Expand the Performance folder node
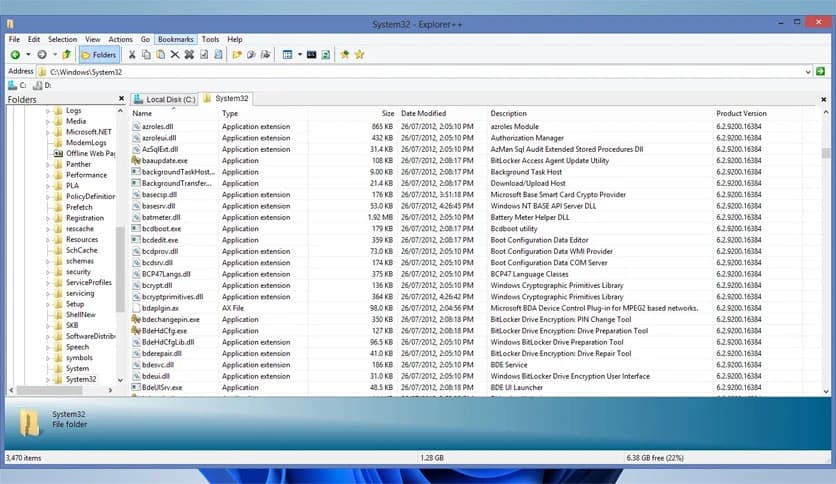The image size is (836, 484). (x=47, y=175)
